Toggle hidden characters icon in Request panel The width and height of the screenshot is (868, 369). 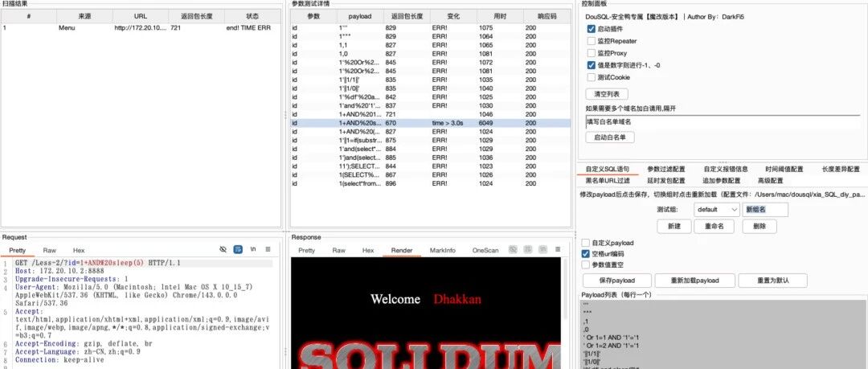click(223, 250)
